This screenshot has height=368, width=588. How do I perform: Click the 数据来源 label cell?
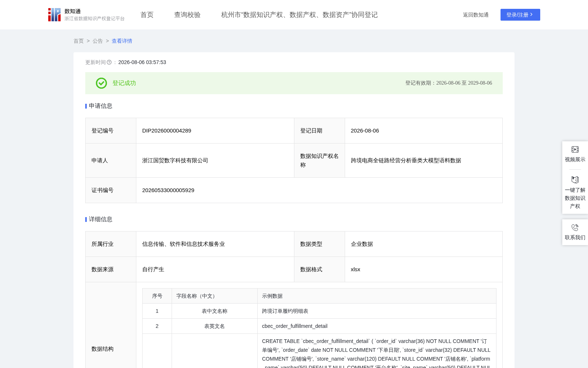(x=111, y=269)
